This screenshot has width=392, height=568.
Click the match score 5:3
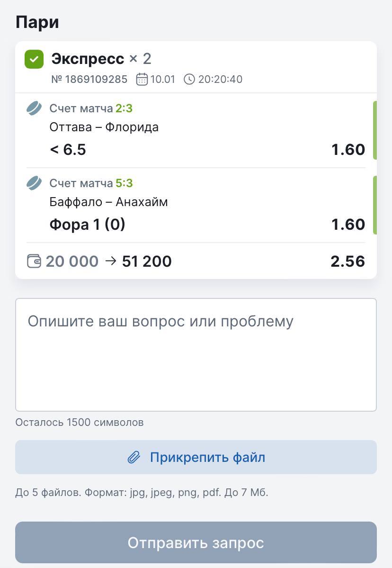(124, 183)
